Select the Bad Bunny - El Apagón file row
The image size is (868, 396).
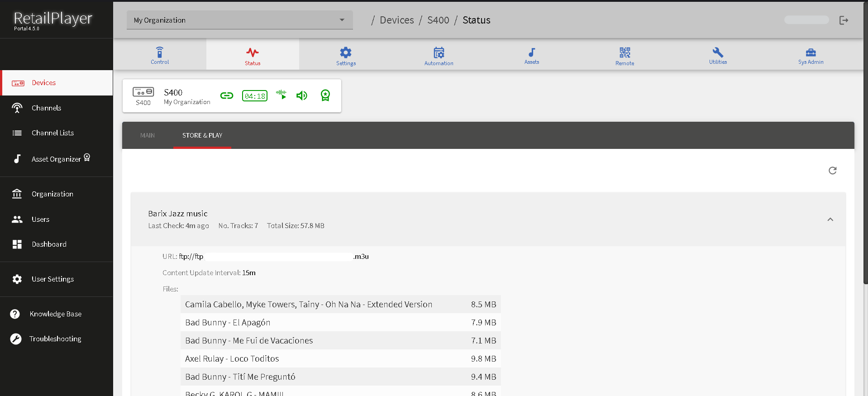(340, 322)
